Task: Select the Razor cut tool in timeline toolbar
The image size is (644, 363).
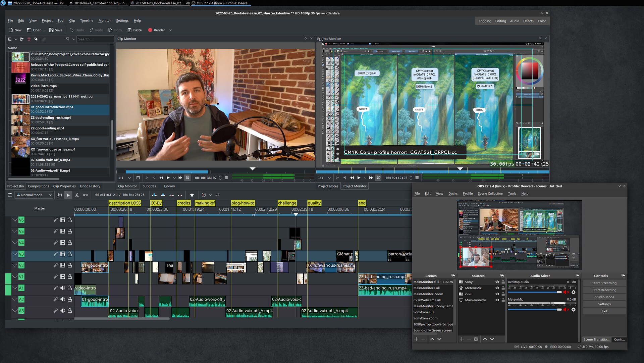Action: pyautogui.click(x=77, y=195)
